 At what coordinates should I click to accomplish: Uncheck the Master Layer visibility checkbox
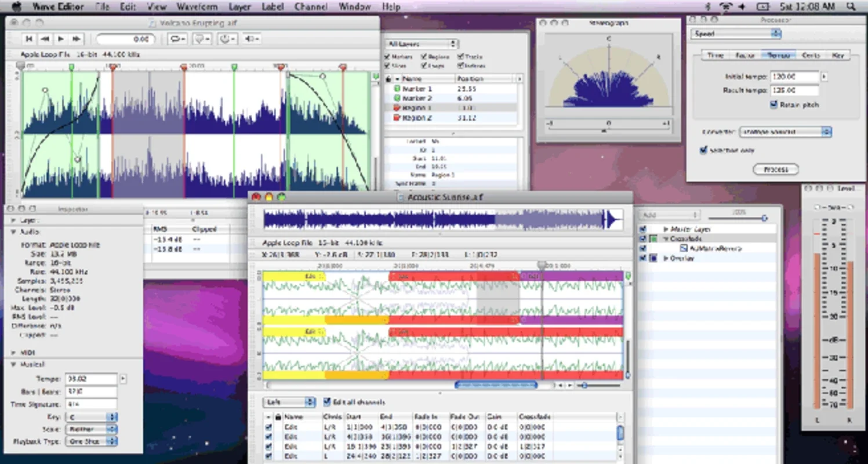(x=642, y=229)
